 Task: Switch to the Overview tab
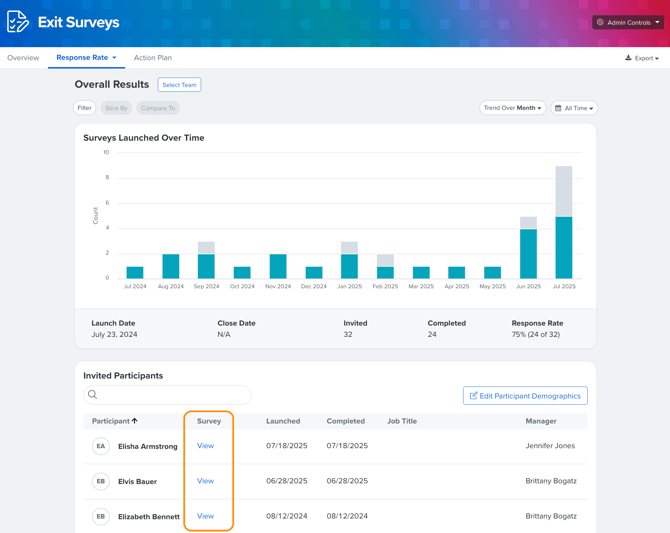(x=23, y=58)
